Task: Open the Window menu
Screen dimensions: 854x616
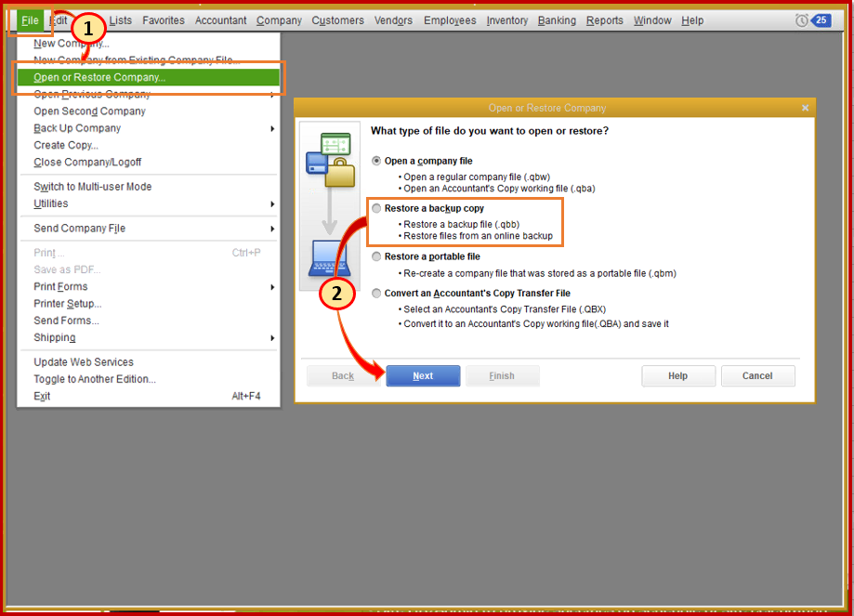Action: click(x=652, y=20)
